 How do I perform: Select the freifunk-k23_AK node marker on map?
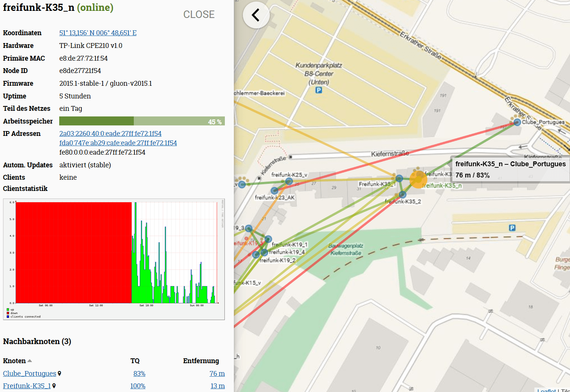click(x=275, y=191)
